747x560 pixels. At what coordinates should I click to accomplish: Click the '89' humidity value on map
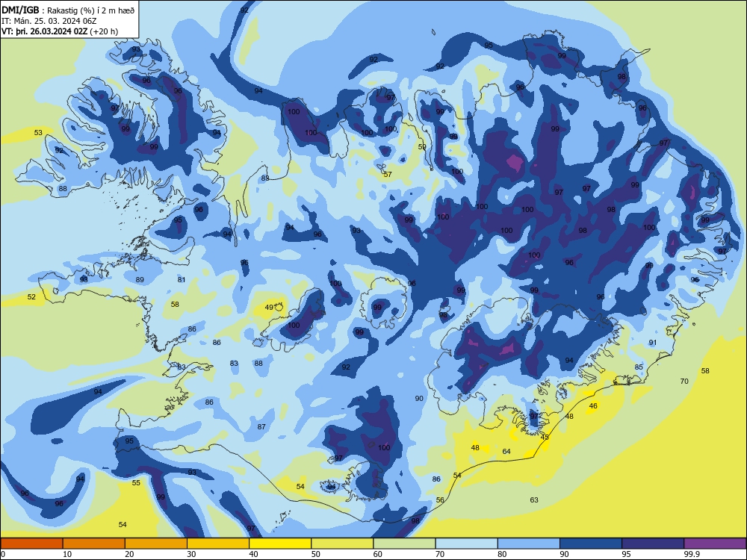click(x=140, y=279)
